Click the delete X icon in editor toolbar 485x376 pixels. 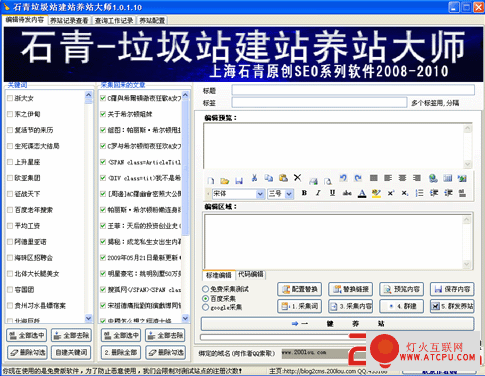[x=297, y=178]
